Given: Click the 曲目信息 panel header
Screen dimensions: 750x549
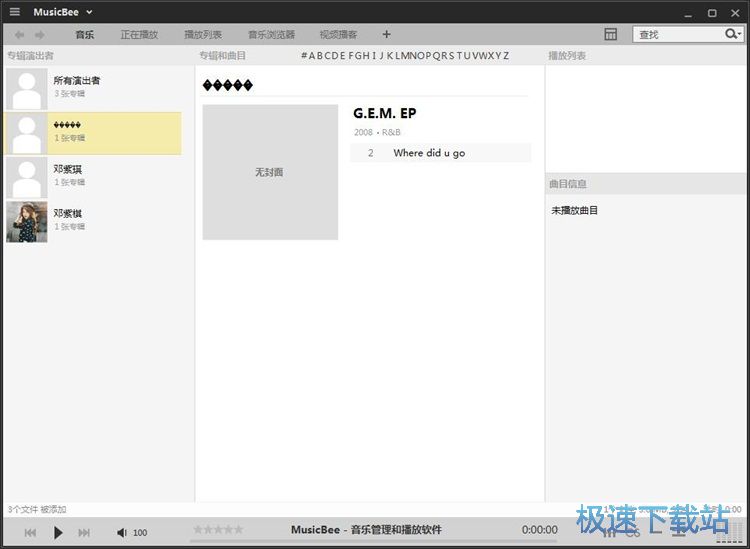Looking at the screenshot, I should pos(567,184).
